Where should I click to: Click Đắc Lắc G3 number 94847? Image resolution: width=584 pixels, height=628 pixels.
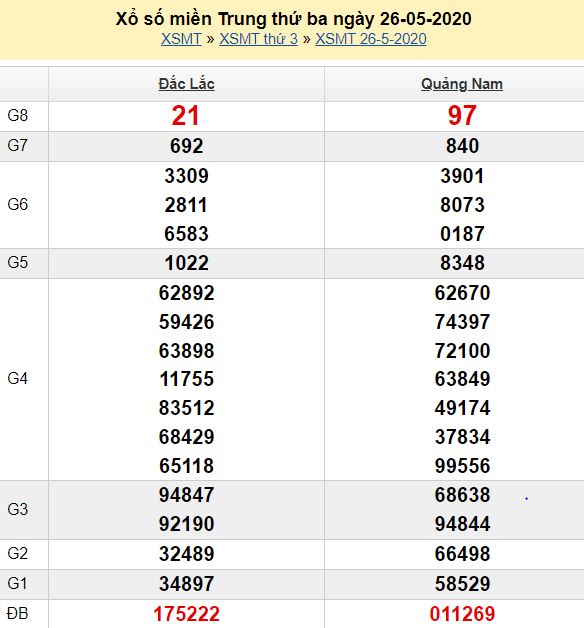pos(186,495)
